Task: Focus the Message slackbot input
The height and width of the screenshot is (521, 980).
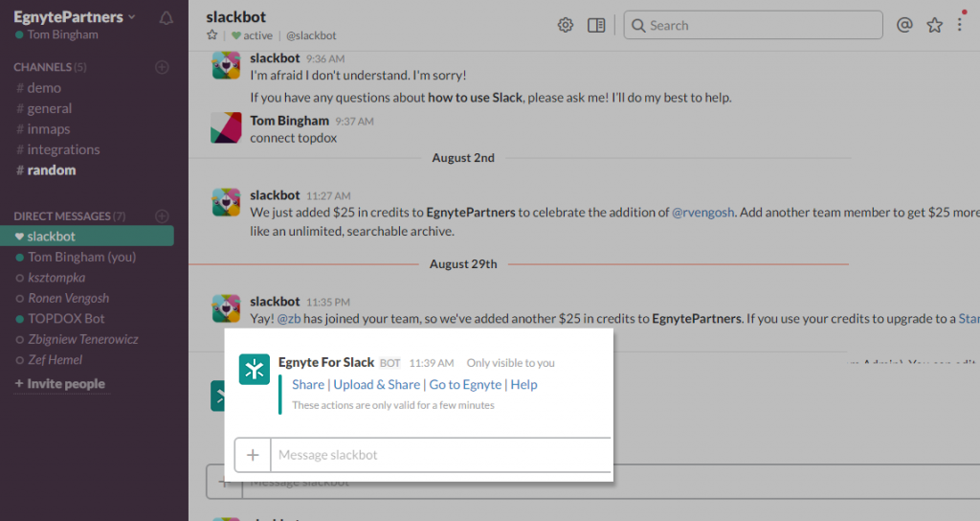Action: [440, 455]
